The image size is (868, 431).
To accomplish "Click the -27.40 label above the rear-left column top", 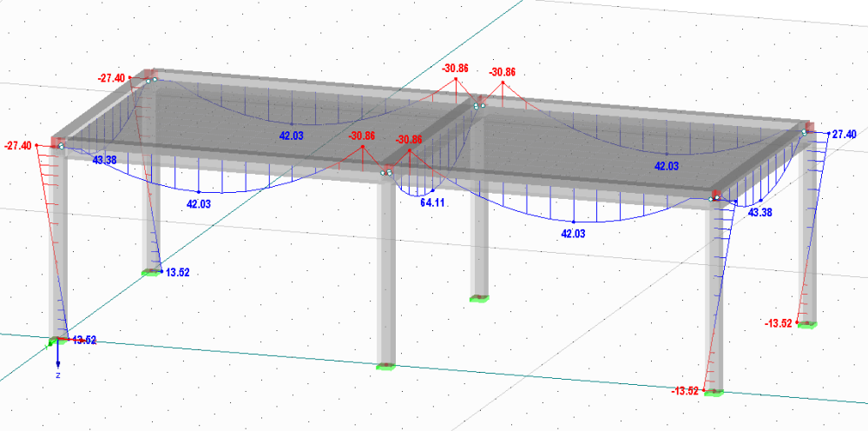I will [112, 78].
